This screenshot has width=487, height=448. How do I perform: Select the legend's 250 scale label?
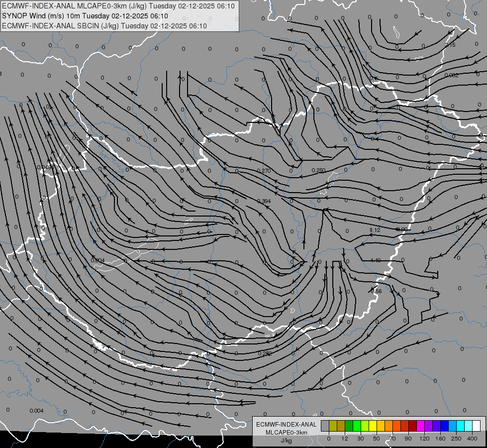[456, 439]
